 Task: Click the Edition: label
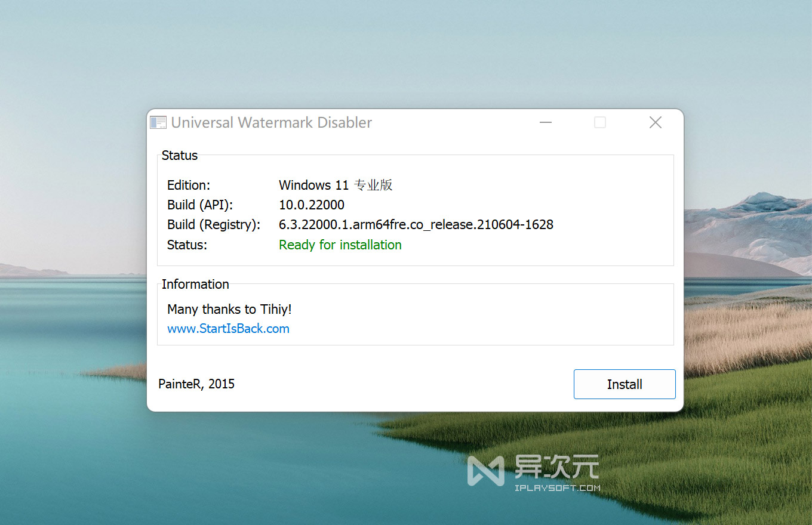188,185
